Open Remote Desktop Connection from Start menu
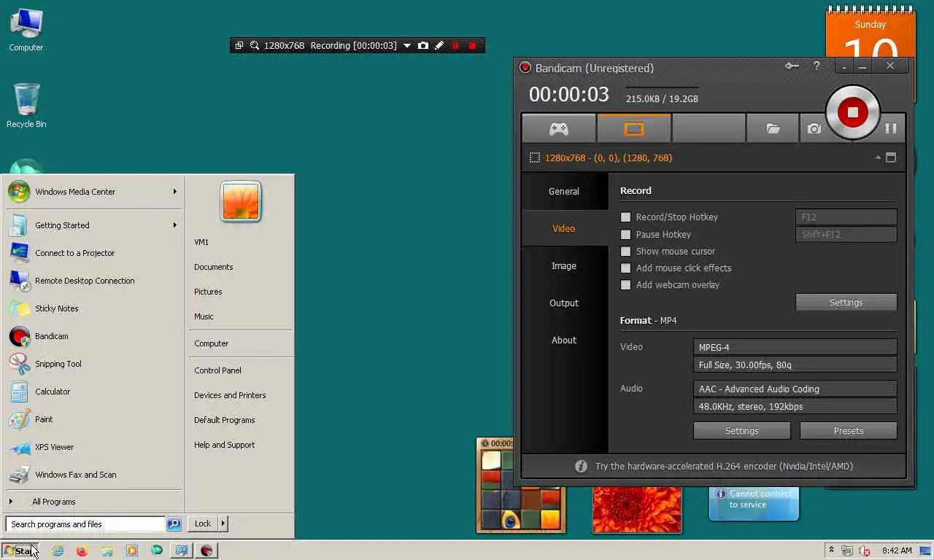The width and height of the screenshot is (934, 560). point(93,281)
